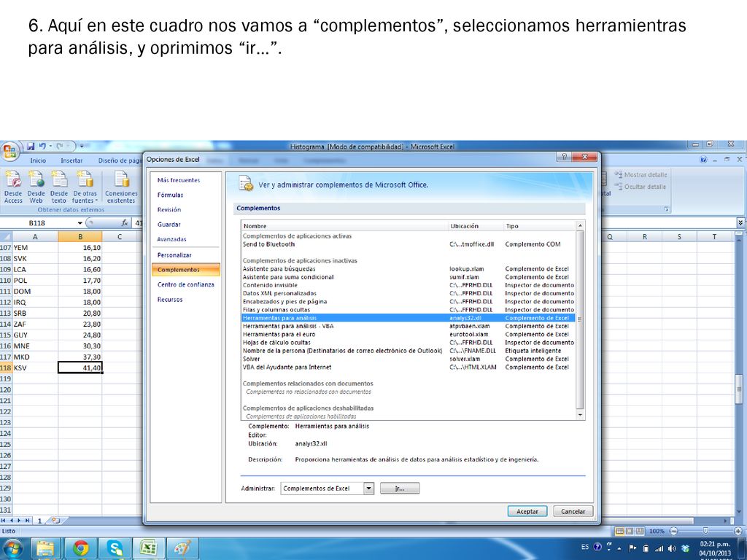
Task: Open File Explorer from the taskbar
Action: 45,548
